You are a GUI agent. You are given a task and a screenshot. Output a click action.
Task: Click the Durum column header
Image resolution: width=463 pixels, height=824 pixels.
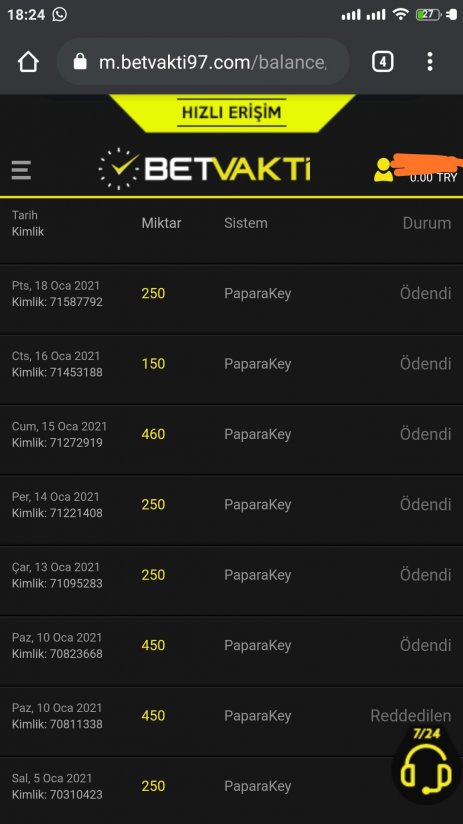(427, 223)
